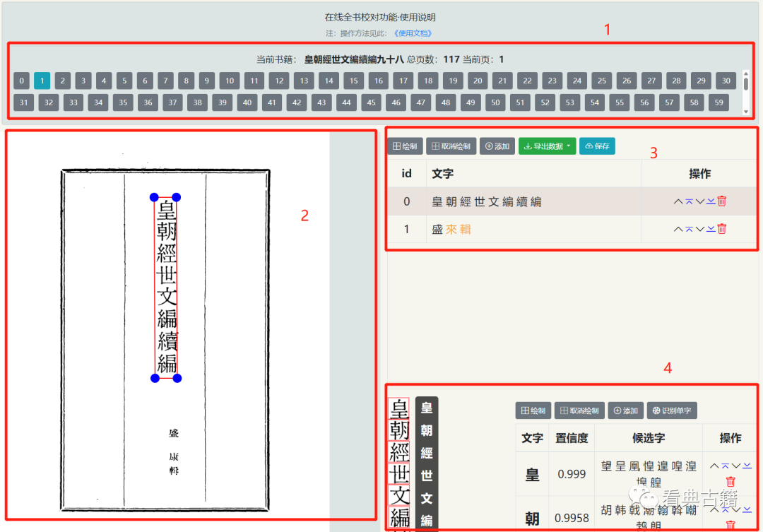Move row 0 to bottom of the list
763x532 pixels.
(711, 201)
